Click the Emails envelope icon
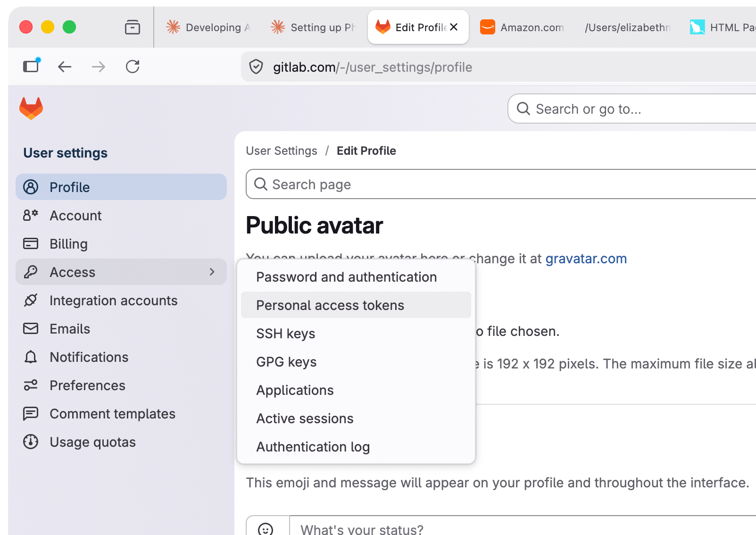 31,328
